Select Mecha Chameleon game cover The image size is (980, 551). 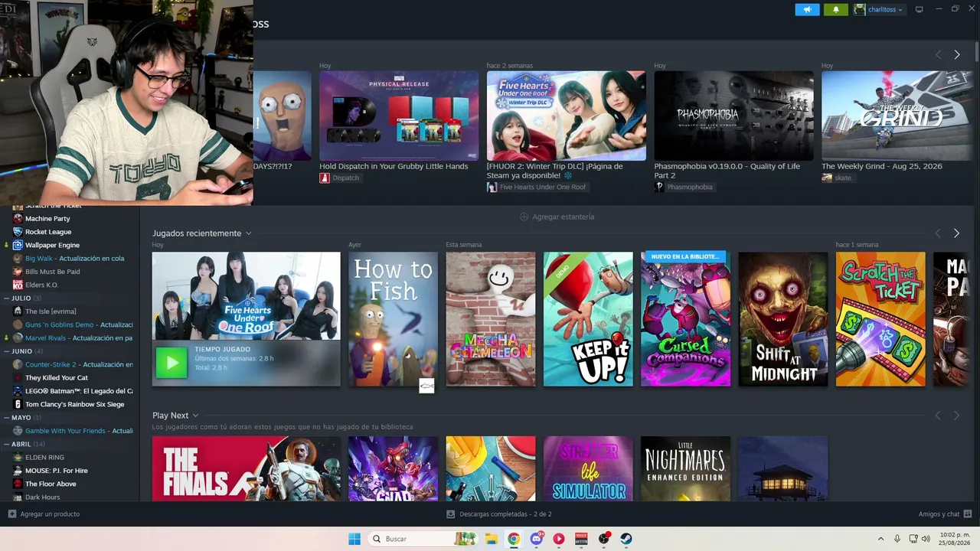[x=491, y=319]
